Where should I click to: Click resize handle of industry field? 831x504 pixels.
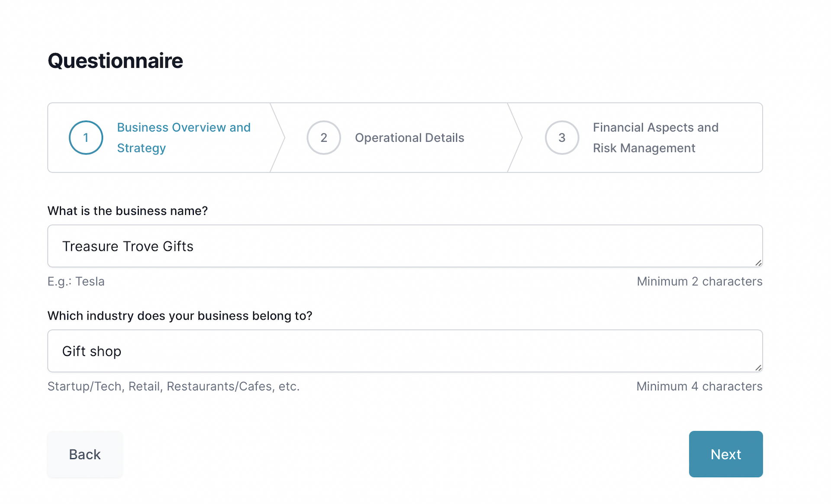click(x=758, y=368)
